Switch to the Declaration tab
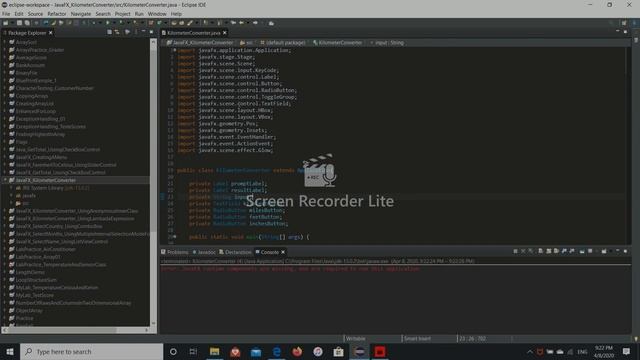The width and height of the screenshot is (640, 360). [x=235, y=252]
